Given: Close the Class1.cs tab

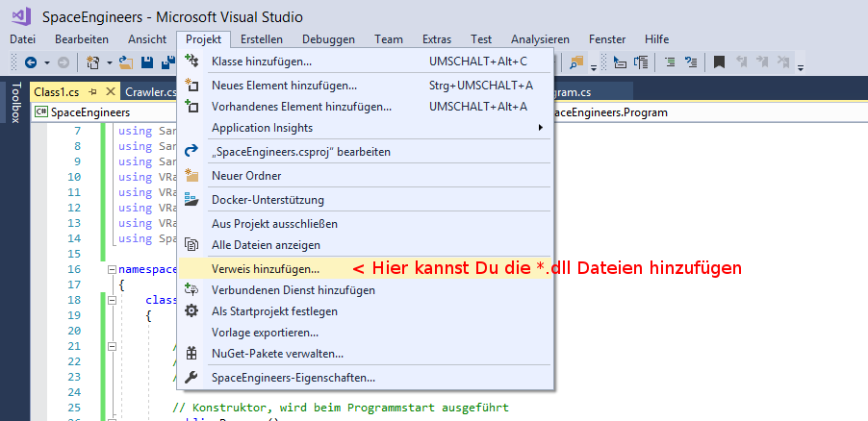Looking at the screenshot, I should [x=110, y=92].
